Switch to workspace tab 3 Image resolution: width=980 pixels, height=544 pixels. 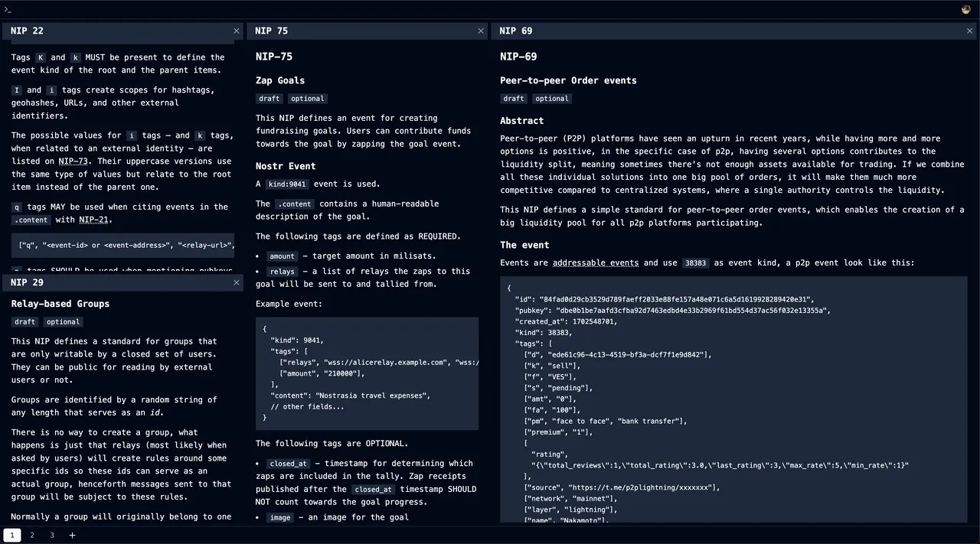point(52,535)
